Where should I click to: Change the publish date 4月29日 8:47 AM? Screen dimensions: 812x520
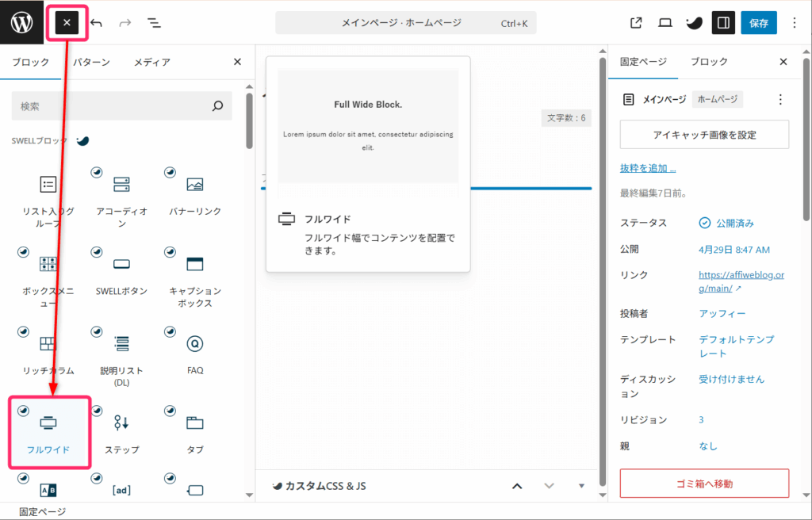click(x=734, y=250)
